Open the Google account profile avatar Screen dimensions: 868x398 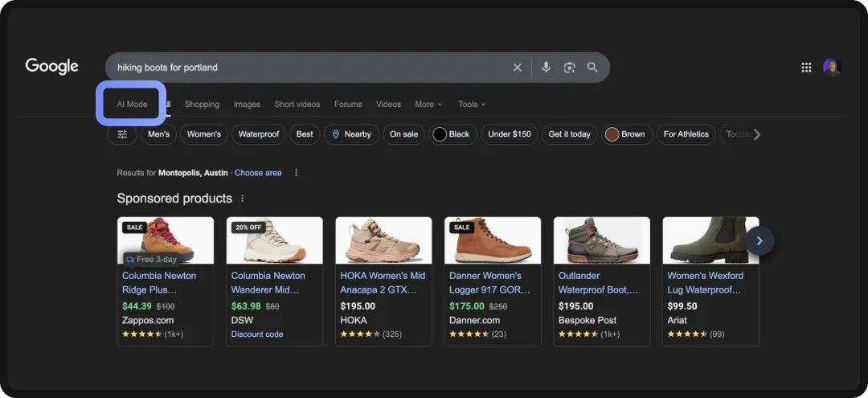point(832,68)
